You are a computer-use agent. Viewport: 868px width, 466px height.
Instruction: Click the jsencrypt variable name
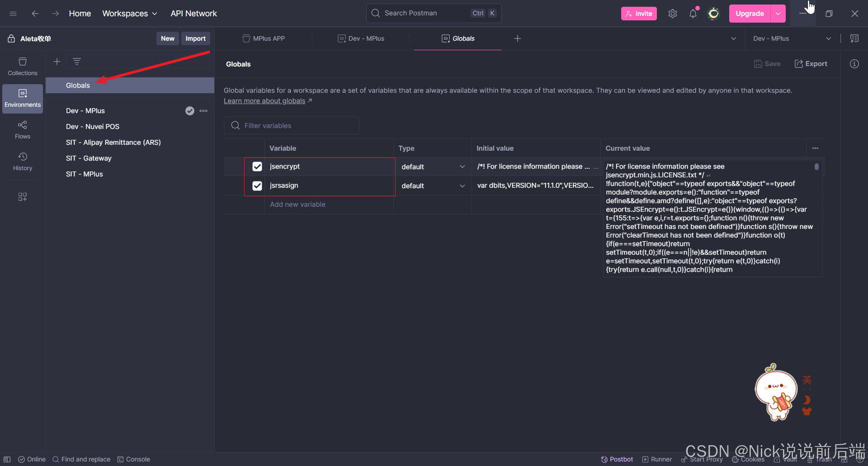point(285,166)
